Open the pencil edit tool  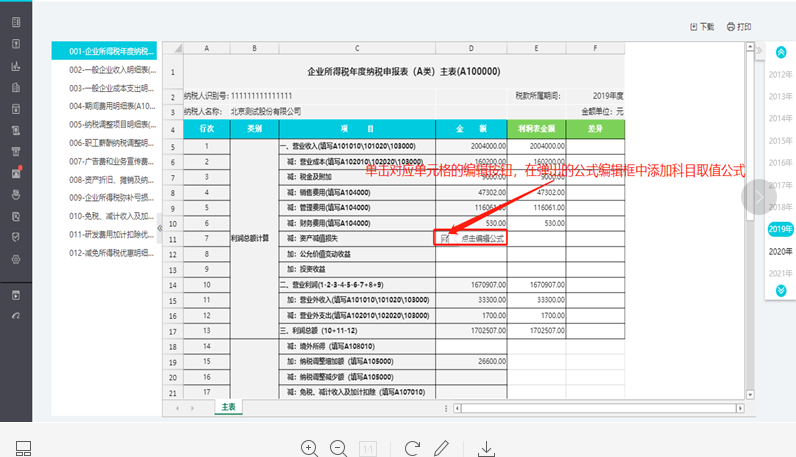[441, 448]
